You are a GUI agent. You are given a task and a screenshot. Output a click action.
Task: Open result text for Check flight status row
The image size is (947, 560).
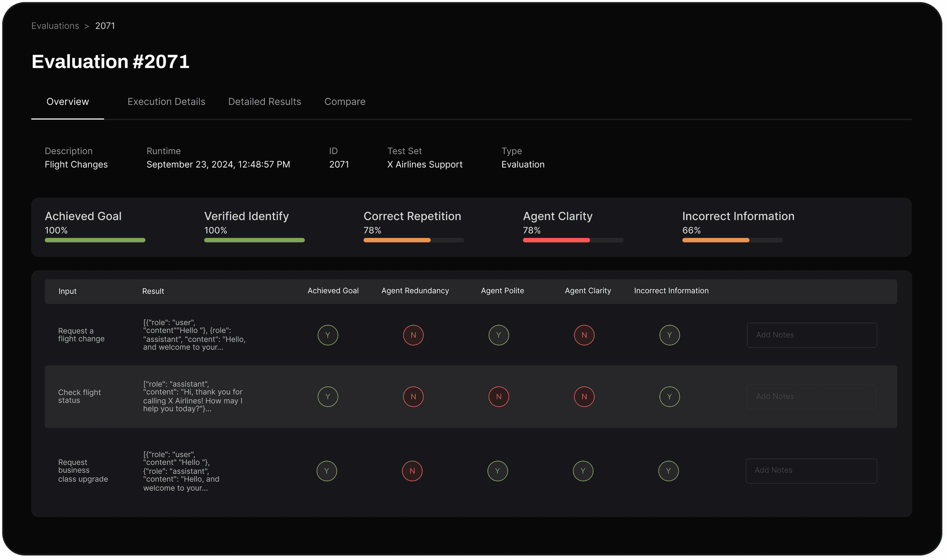(193, 396)
